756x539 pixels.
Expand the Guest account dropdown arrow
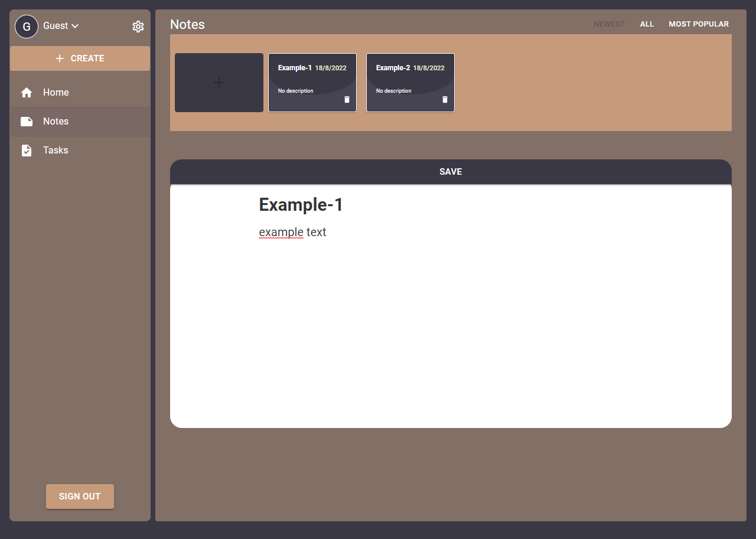(x=75, y=26)
